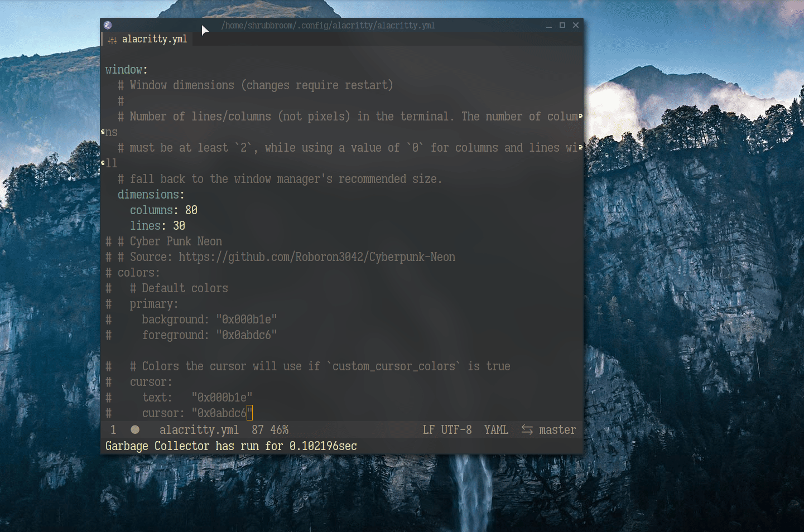Click the YAML major-mode label in the modeline
Screen dimensions: 804x532
[x=496, y=429]
